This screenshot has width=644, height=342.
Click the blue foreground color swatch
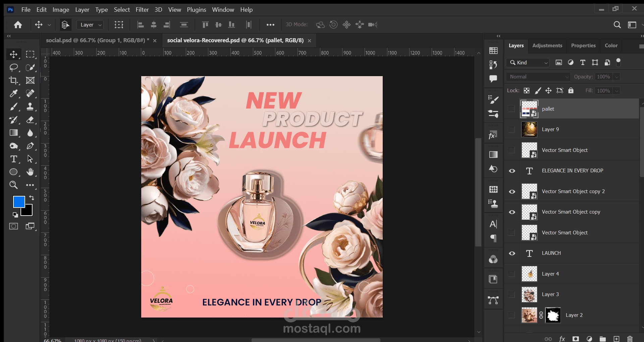coord(19,202)
